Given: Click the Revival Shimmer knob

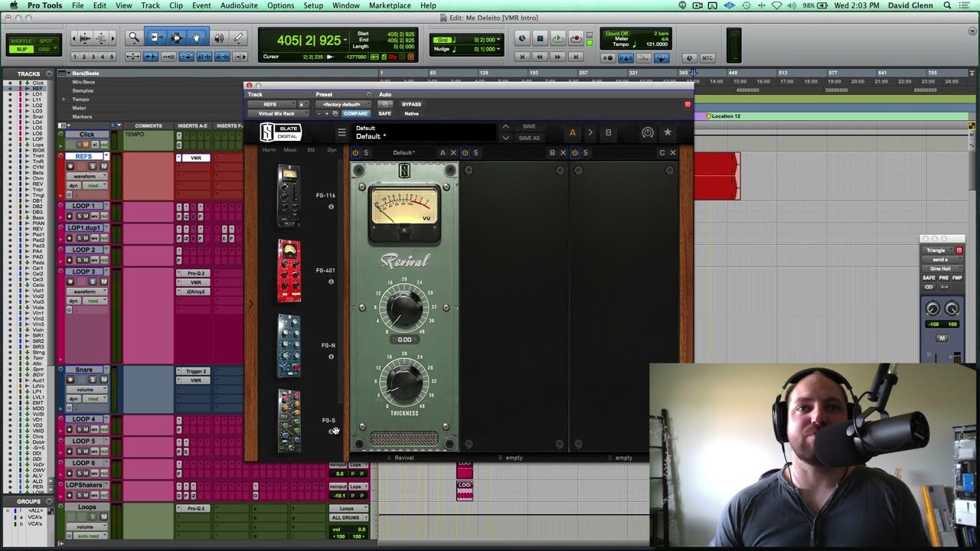Looking at the screenshot, I should [404, 308].
